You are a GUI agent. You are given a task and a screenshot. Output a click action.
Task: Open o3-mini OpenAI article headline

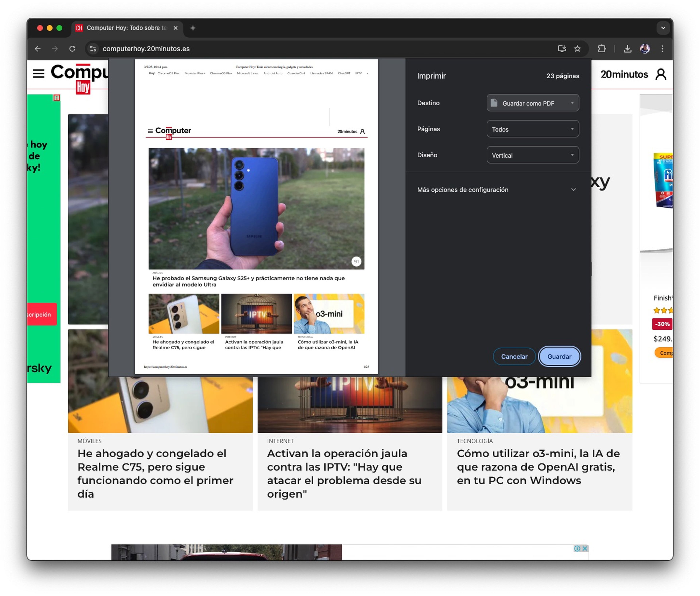click(x=538, y=467)
